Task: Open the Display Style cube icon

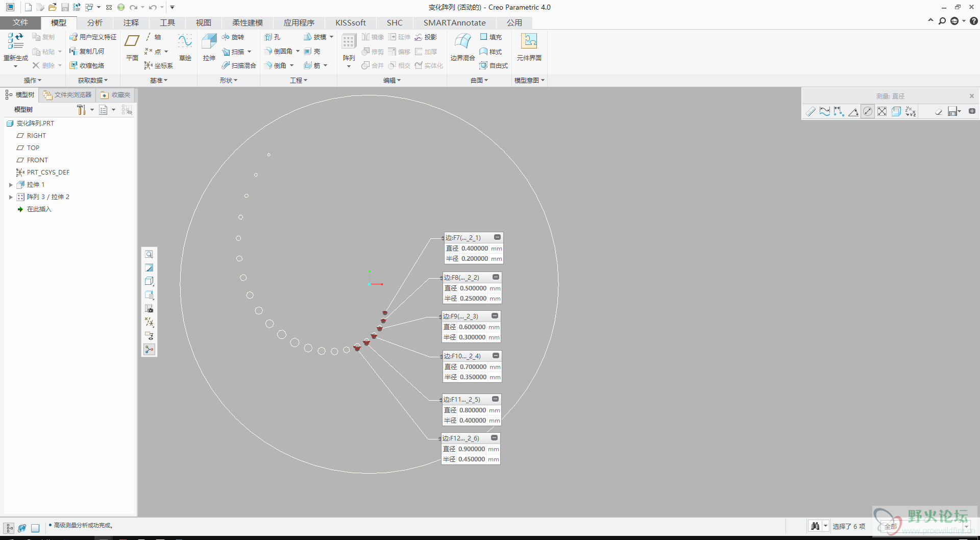Action: [149, 281]
